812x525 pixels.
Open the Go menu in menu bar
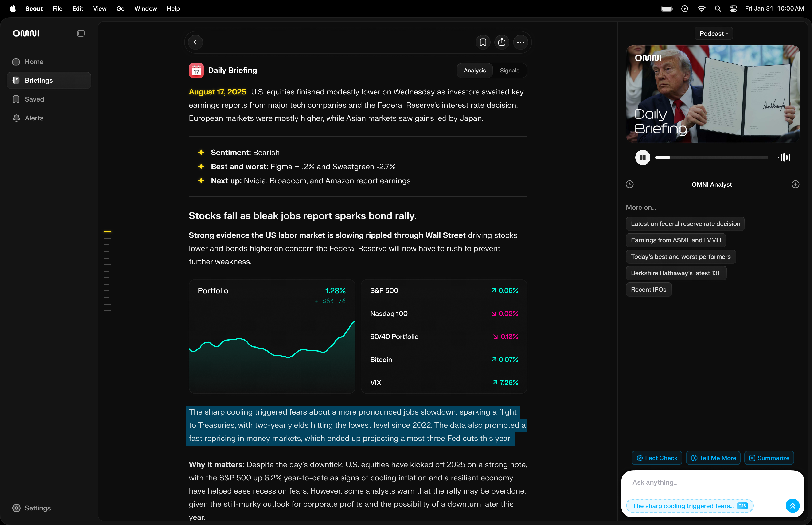120,8
